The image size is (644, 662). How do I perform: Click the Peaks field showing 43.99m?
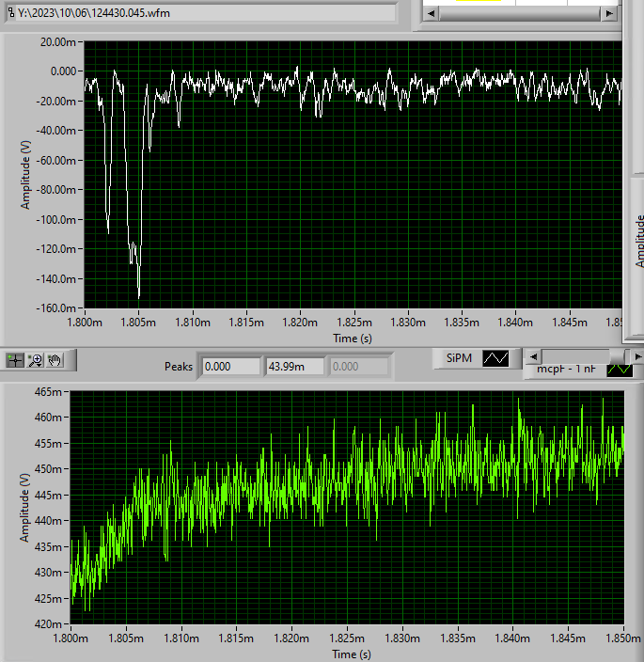[294, 366]
